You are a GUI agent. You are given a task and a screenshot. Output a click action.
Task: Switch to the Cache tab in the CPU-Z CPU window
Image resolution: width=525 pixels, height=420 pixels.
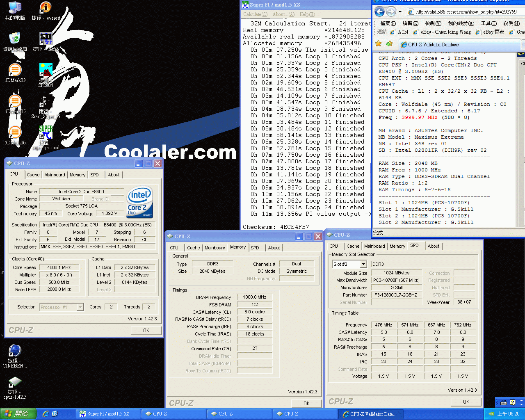(x=33, y=175)
